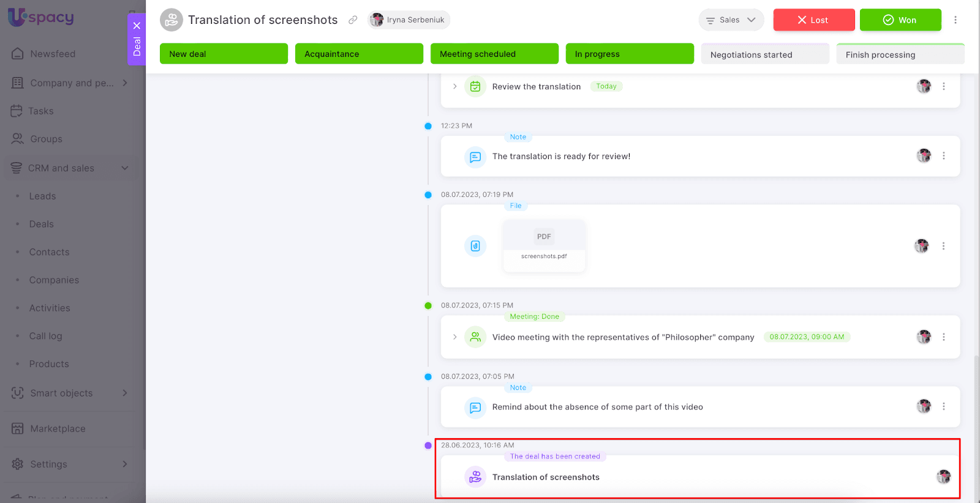
Task: Click the Iryna Serbeniuk responsible person chip
Action: [409, 20]
